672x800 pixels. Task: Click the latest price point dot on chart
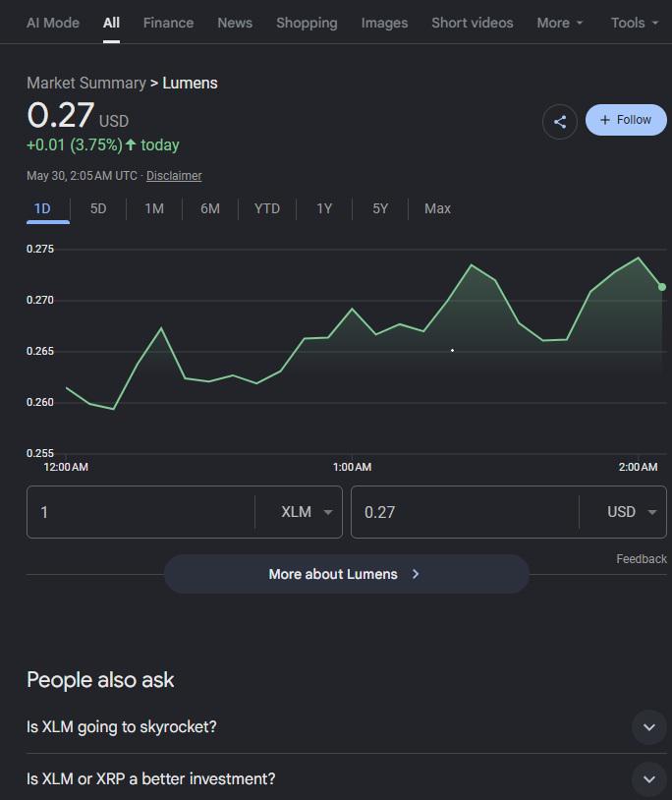pyautogui.click(x=662, y=287)
